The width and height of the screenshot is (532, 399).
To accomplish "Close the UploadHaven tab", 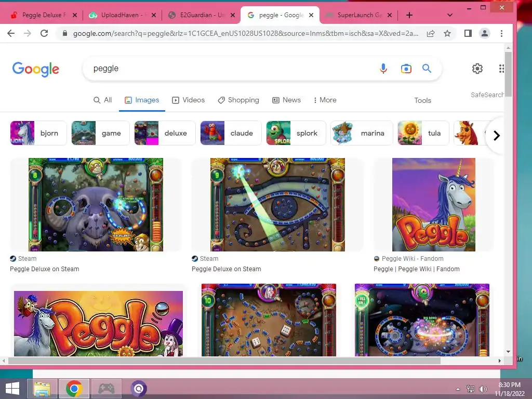I will pyautogui.click(x=154, y=15).
